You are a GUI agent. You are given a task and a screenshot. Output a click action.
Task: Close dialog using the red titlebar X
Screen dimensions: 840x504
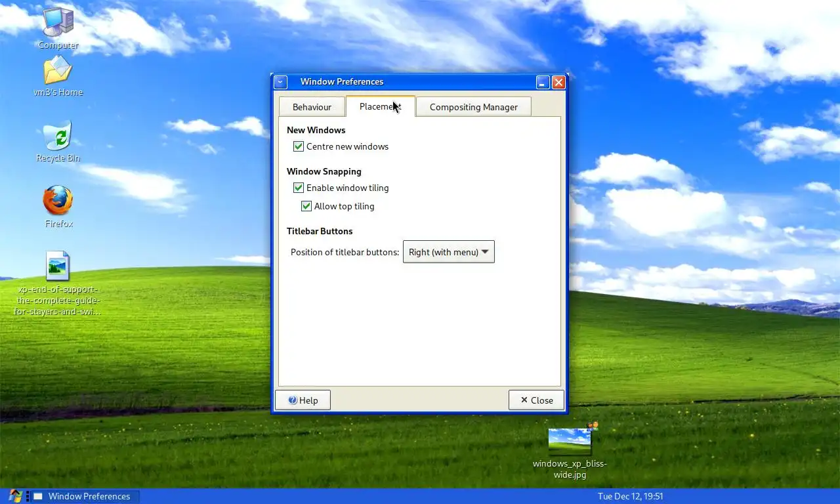tap(558, 82)
